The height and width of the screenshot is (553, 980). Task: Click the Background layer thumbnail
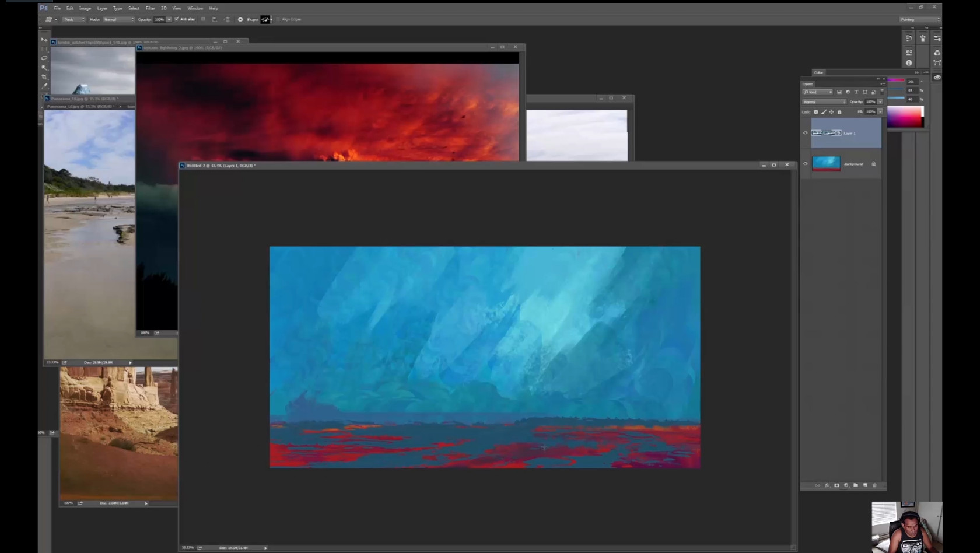coord(826,164)
